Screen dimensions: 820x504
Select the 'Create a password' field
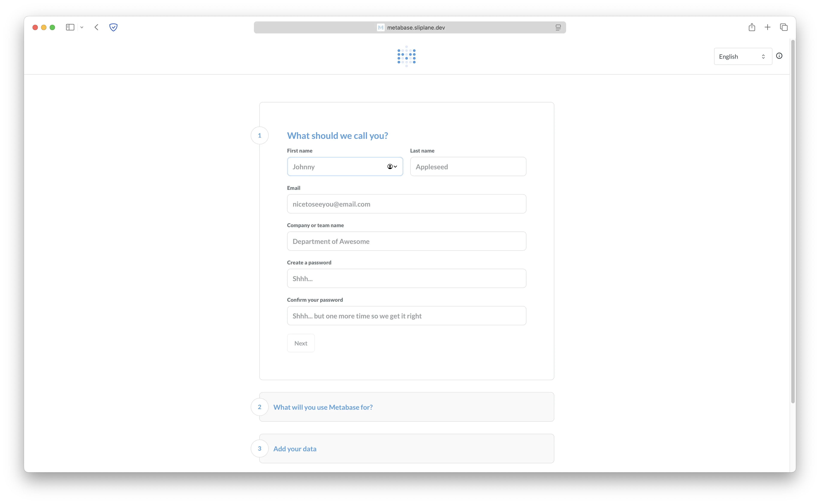(x=406, y=278)
